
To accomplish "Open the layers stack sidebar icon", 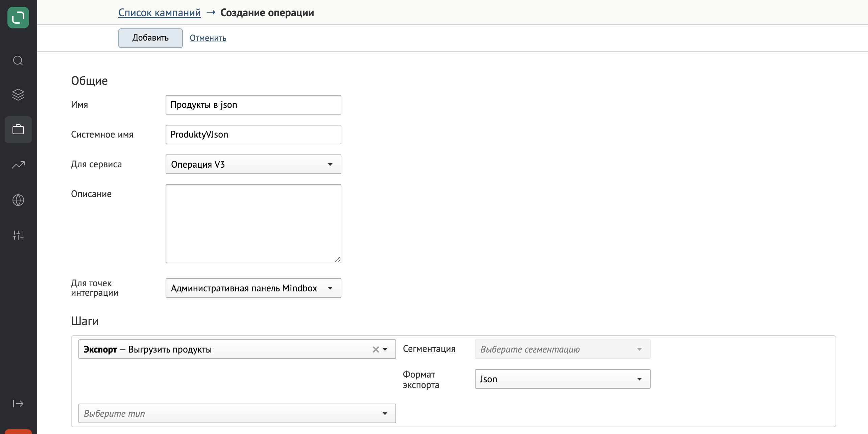I will click(18, 95).
